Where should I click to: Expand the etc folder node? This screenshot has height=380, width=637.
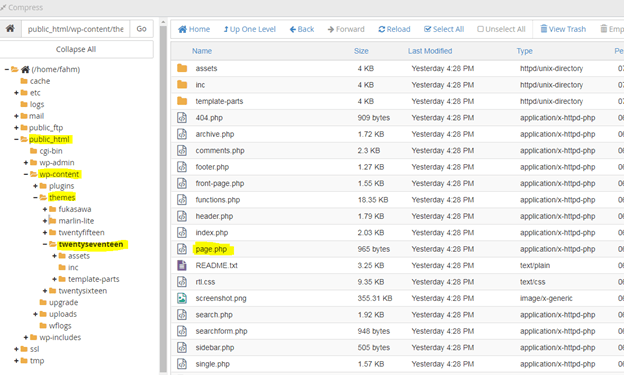[16, 93]
